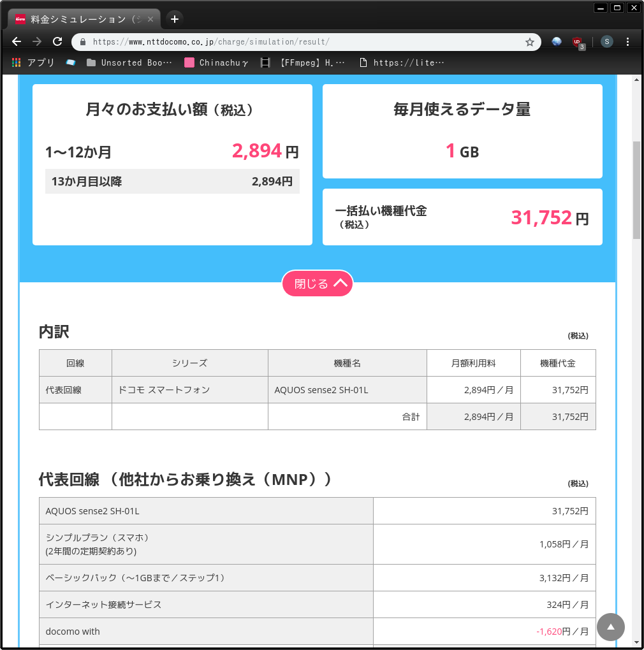Open a new tab with plus button
The width and height of the screenshot is (644, 650).
[175, 19]
